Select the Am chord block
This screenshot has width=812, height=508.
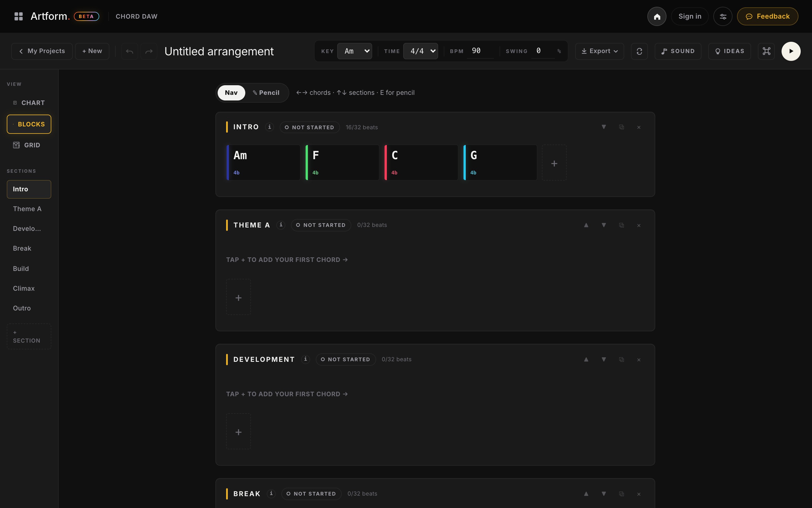[263, 163]
